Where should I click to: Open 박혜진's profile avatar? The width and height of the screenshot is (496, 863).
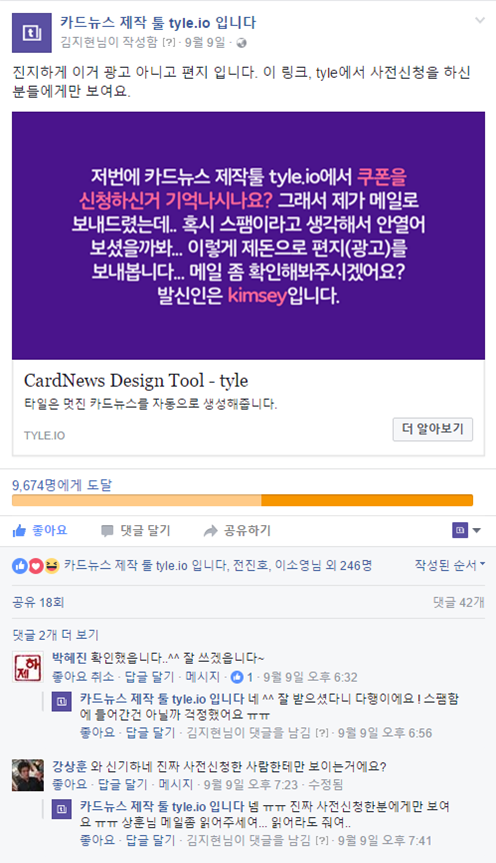(28, 667)
